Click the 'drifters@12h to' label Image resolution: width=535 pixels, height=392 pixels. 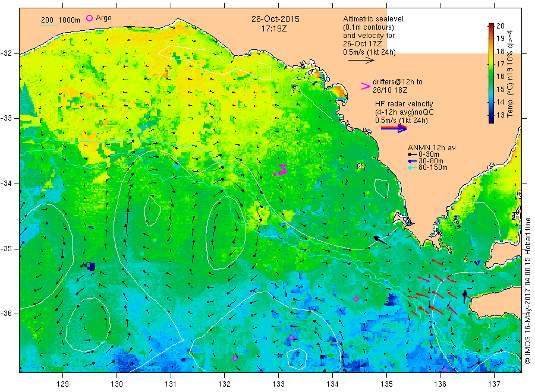coord(398,82)
